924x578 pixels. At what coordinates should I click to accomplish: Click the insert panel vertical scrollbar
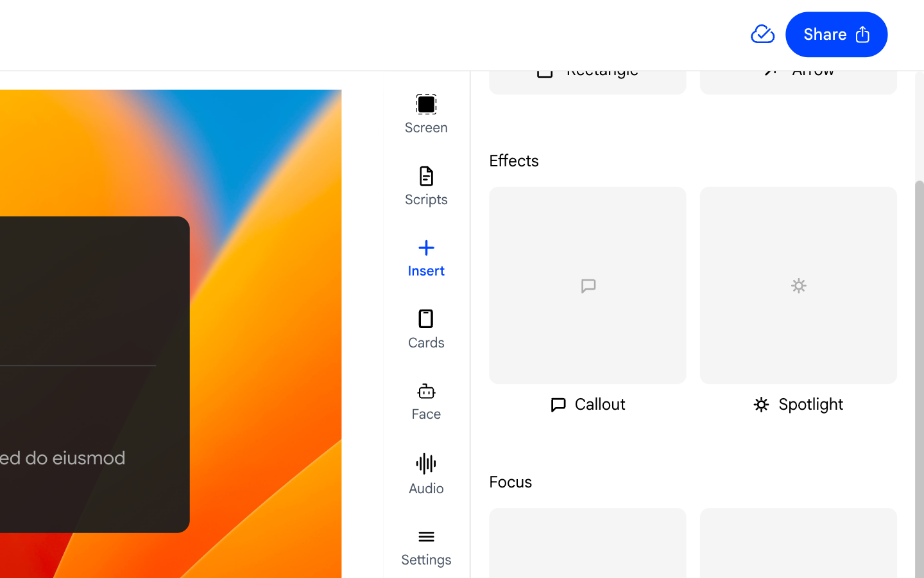pyautogui.click(x=919, y=379)
